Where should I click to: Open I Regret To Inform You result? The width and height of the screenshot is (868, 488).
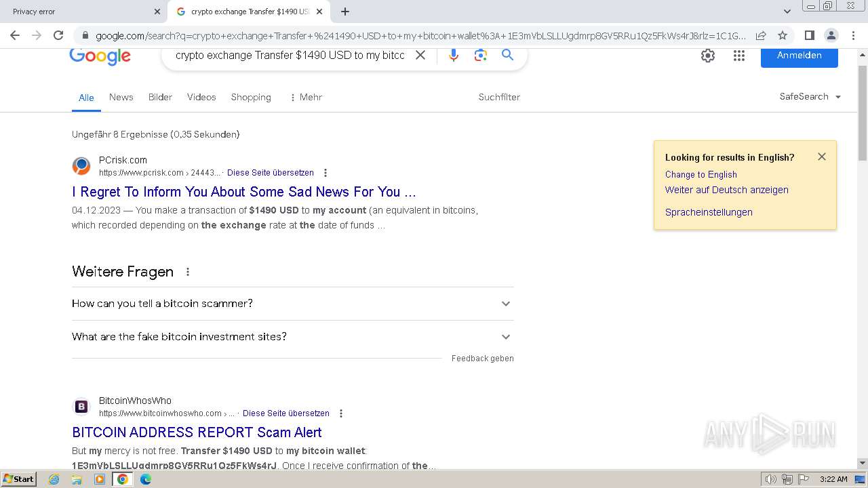[x=244, y=192]
